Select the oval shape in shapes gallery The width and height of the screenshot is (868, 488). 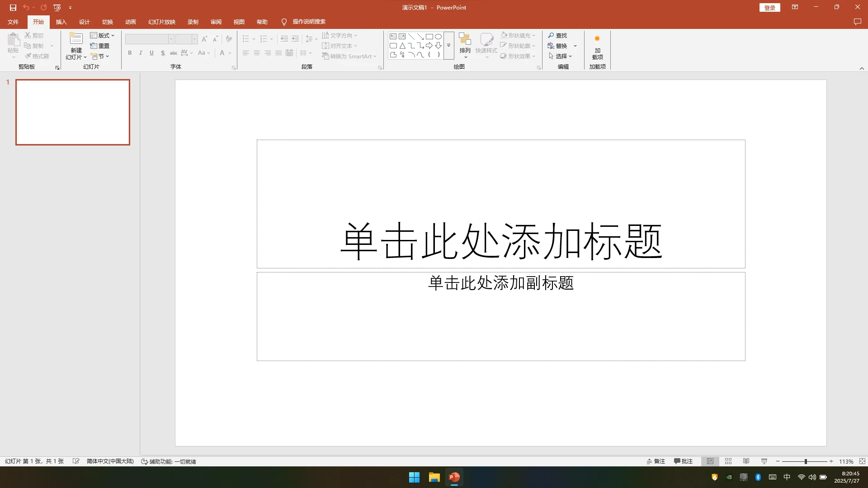[x=438, y=37]
